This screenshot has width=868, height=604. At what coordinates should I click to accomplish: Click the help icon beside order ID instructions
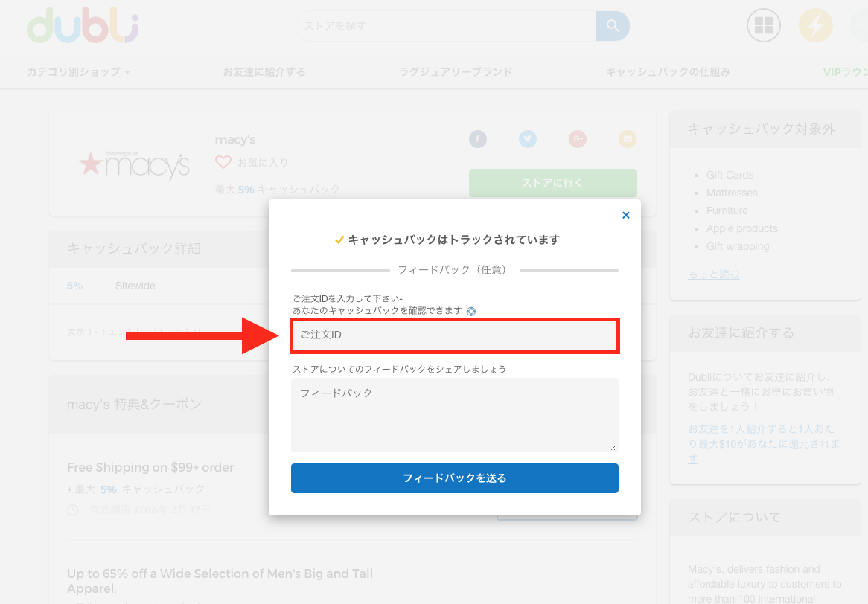point(470,311)
